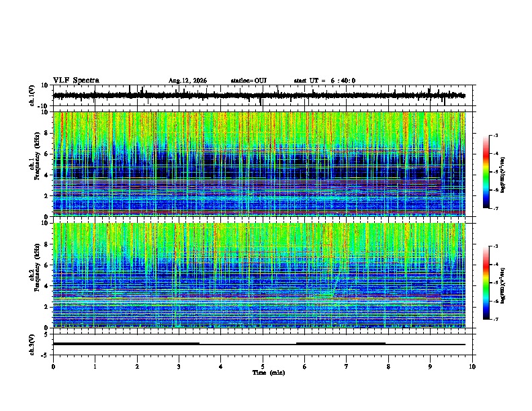Click the "5" tick on ch.3(V) axis
Screen dimensions: 532x411
coord(47,334)
